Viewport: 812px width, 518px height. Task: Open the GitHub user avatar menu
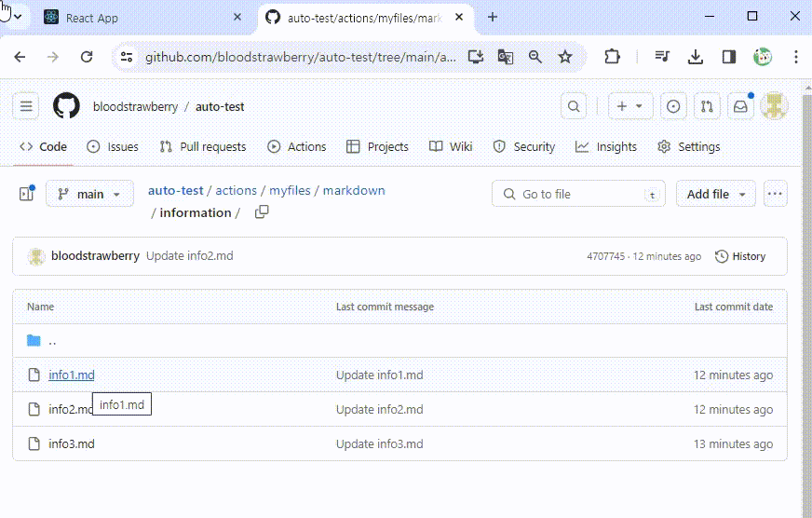[774, 106]
